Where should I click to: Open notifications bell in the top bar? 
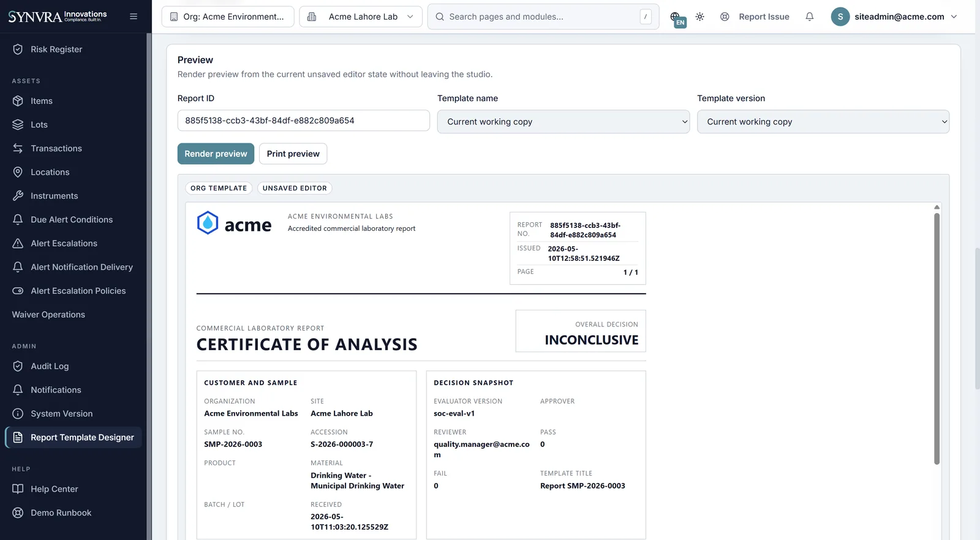point(809,17)
